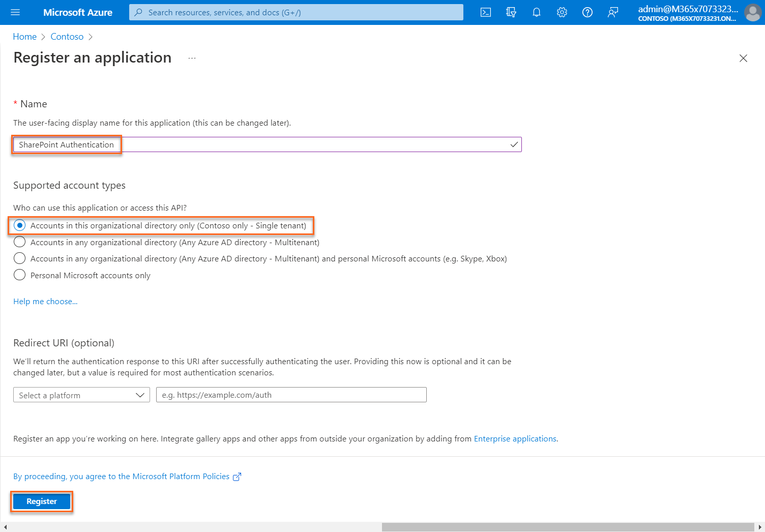Open the portal settings gear

point(562,12)
